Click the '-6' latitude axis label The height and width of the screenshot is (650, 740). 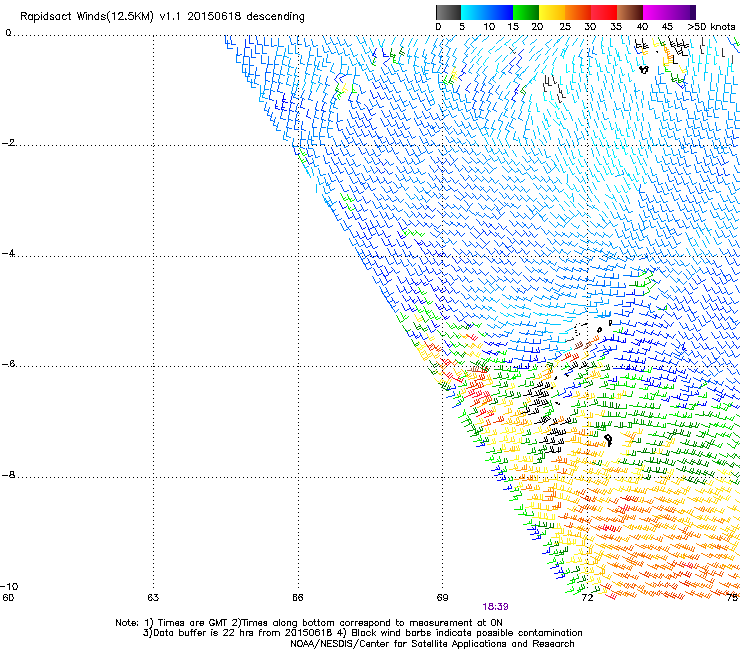[8, 364]
